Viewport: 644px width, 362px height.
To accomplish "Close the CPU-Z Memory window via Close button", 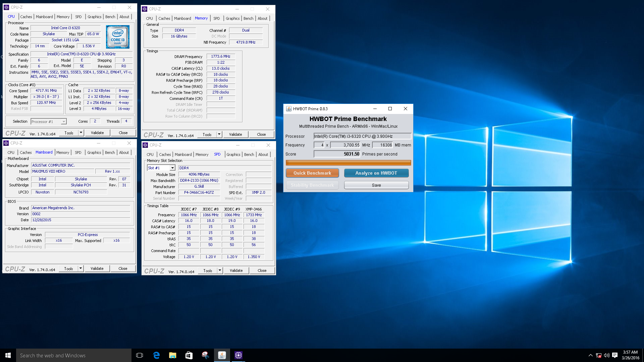I will click(x=261, y=134).
